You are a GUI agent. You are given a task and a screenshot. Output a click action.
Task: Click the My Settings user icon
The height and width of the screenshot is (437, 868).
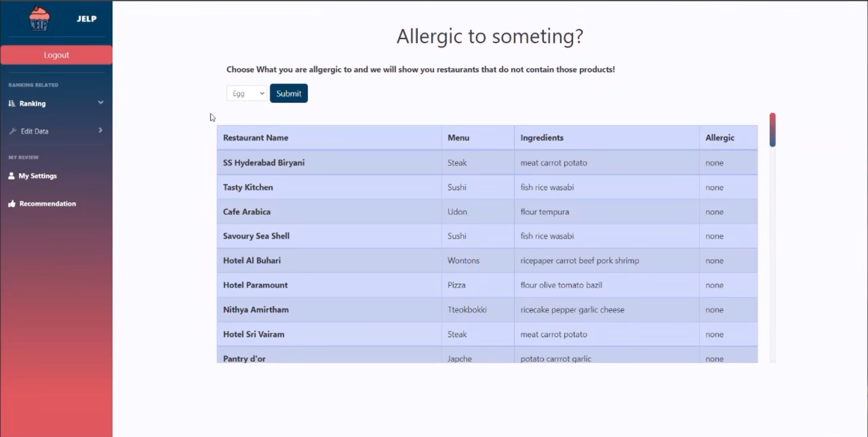[12, 176]
